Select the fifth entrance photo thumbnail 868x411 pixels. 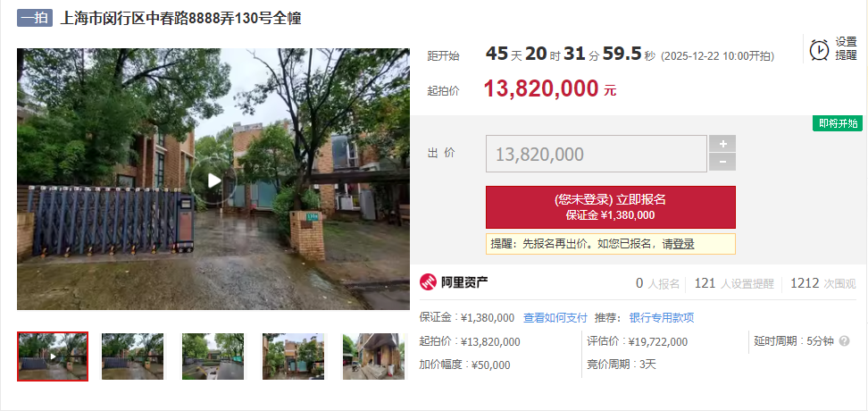[x=373, y=356]
